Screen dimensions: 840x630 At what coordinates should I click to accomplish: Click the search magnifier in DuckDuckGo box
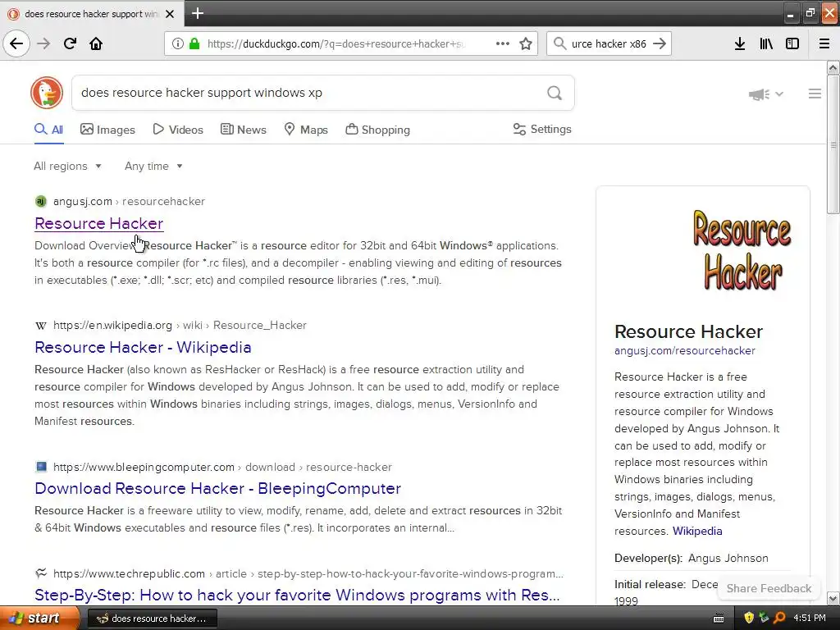coord(555,94)
